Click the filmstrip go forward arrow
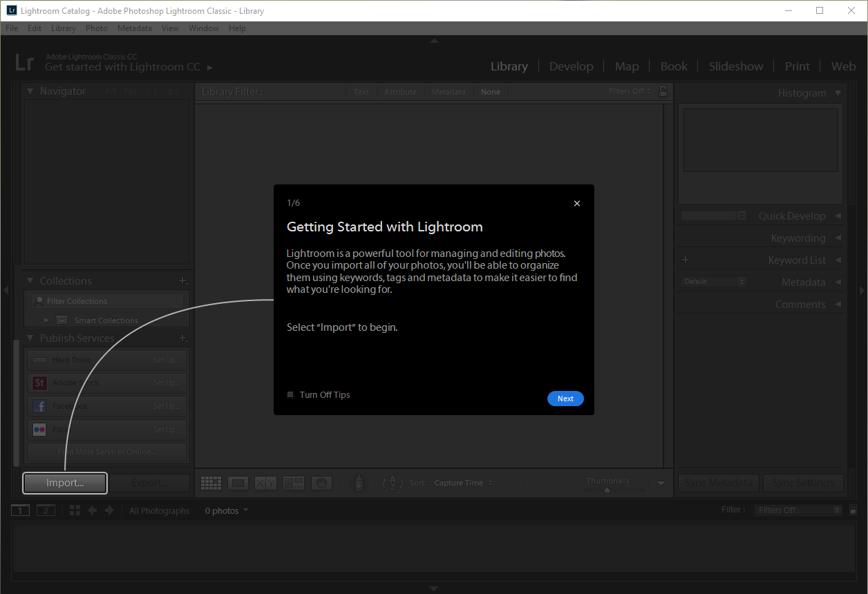868x594 pixels. (x=108, y=510)
